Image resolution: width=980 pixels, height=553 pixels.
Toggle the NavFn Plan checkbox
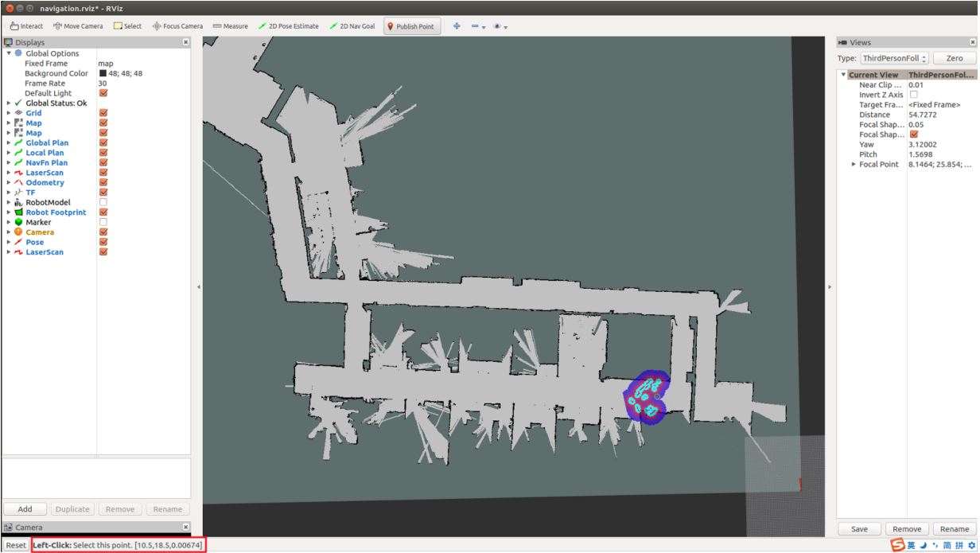click(103, 162)
